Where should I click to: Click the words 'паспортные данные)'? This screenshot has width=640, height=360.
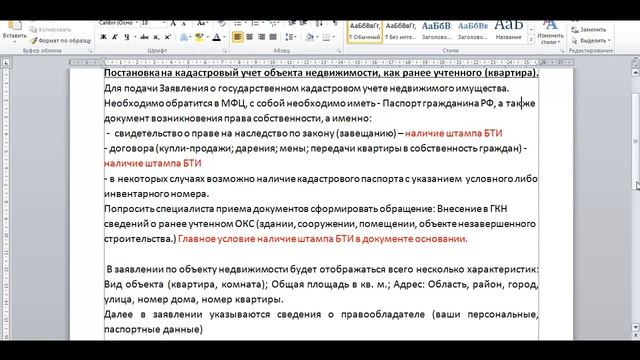click(153, 329)
